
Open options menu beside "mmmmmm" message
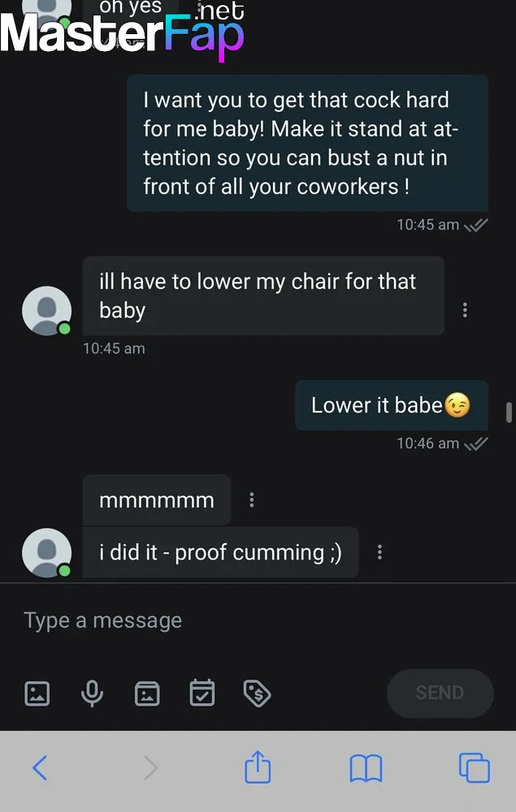251,499
